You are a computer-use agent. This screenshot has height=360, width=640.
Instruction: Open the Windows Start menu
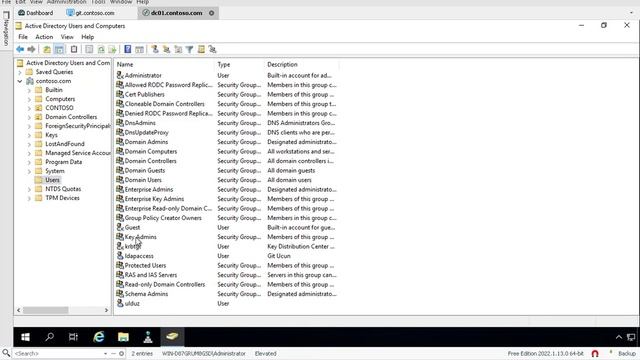coord(25,337)
